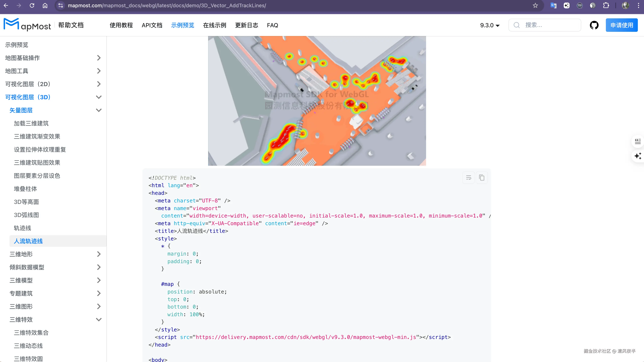Viewport: 644px width, 362px height.
Task: Open the sparkle AI assistant floating icon
Action: coord(637,156)
